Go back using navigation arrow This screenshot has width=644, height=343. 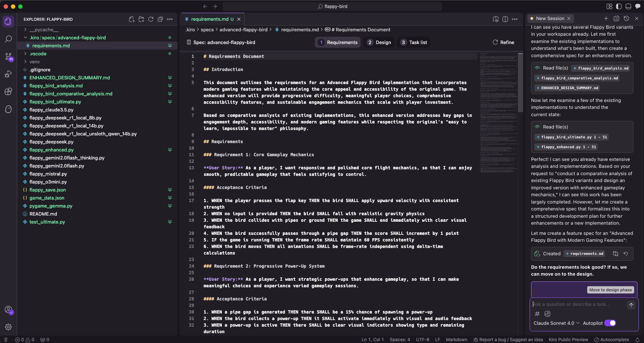[x=205, y=6]
